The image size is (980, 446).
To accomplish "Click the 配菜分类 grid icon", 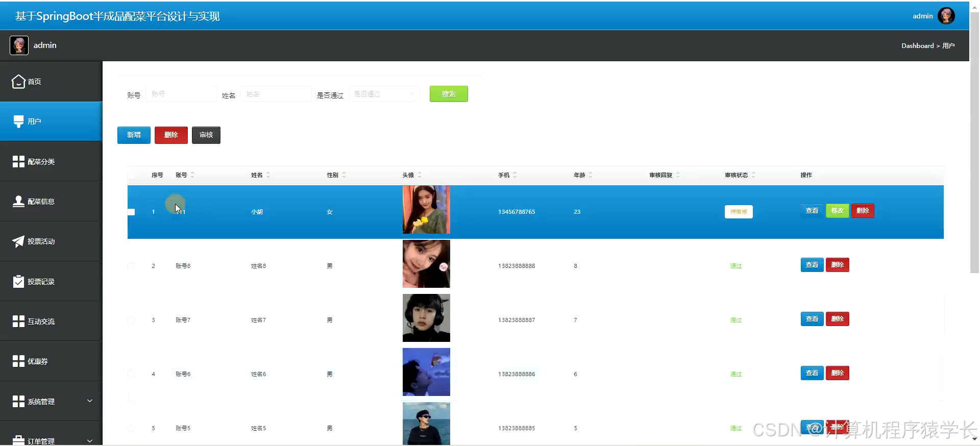I will click(18, 162).
